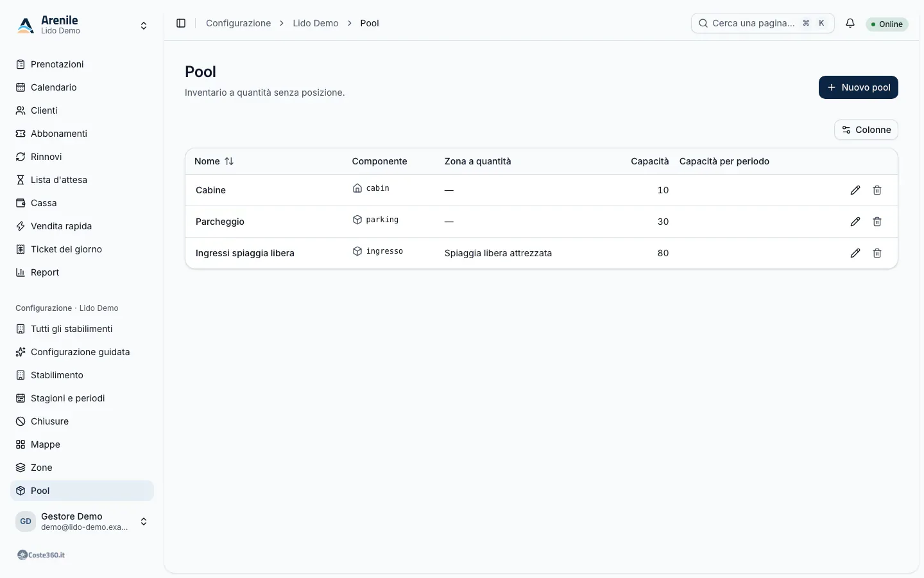Edit the Ingressi spiaggia libera pool
The height and width of the screenshot is (578, 924).
(x=855, y=253)
